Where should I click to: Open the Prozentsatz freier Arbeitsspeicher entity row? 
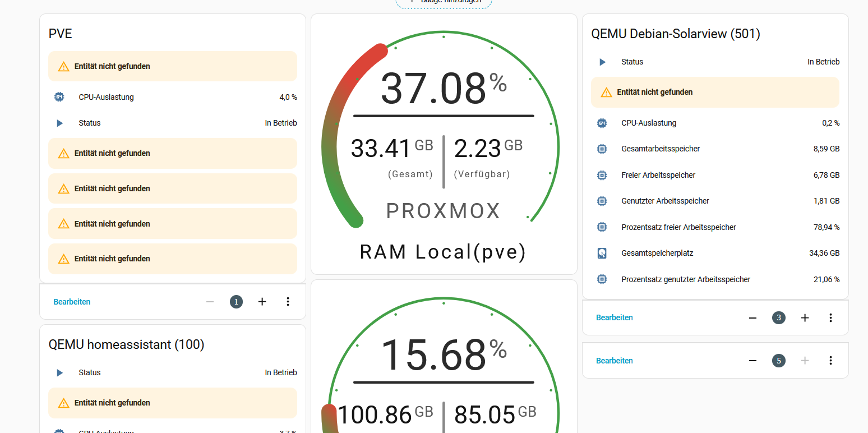[715, 227]
